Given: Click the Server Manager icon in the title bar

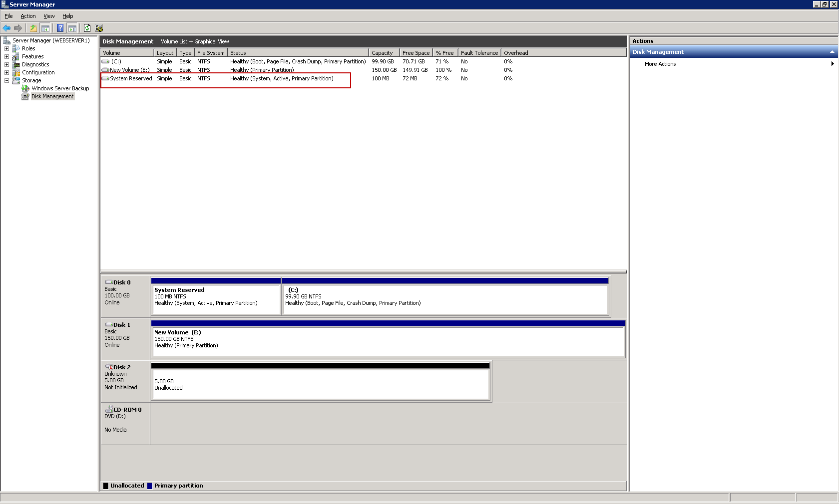Looking at the screenshot, I should tap(4, 4).
